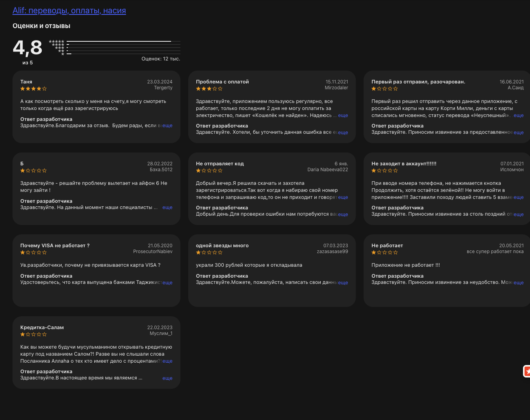Click the four-star rating in Таня's review
530x420 pixels.
(34, 89)
